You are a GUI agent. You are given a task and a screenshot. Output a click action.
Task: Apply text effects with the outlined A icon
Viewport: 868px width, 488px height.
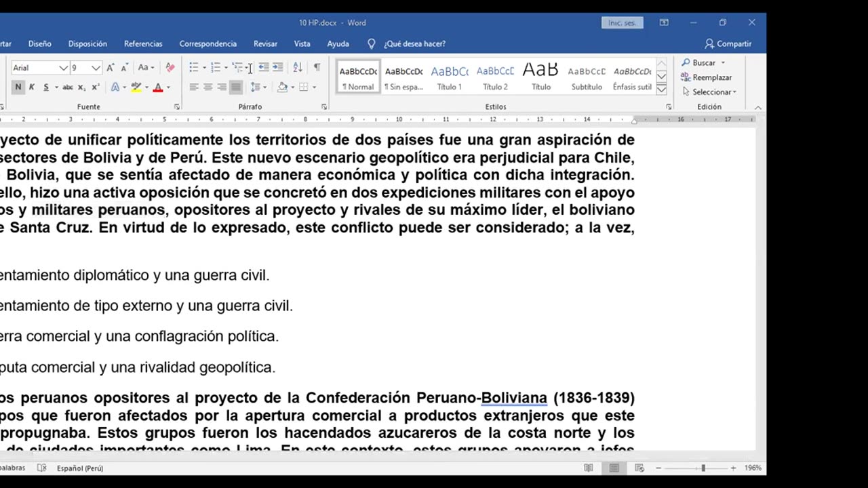[115, 87]
